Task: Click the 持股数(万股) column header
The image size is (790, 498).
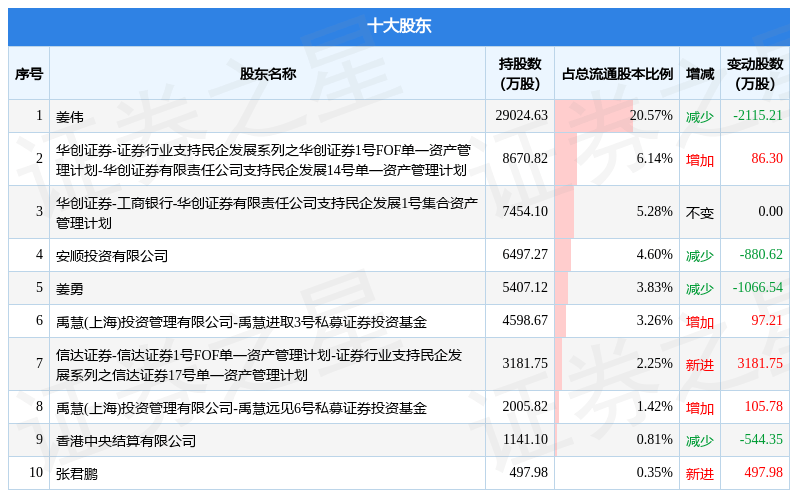Action: (520, 73)
